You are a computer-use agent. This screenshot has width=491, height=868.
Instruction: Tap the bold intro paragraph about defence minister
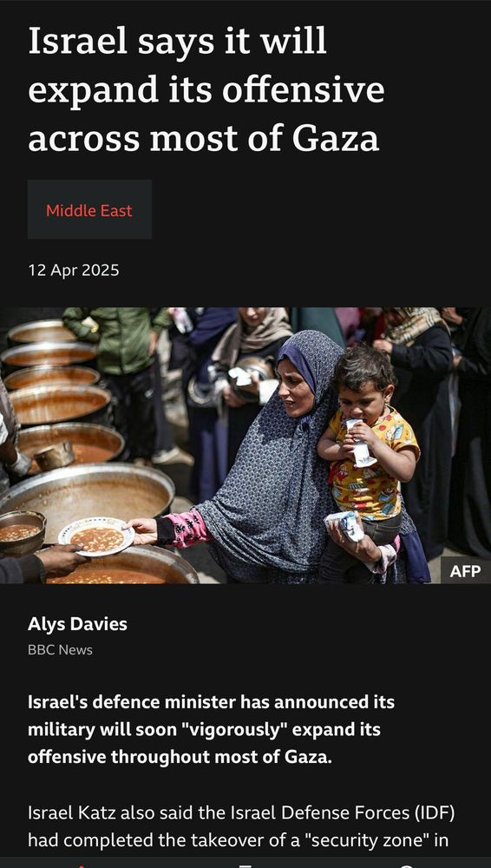click(212, 729)
